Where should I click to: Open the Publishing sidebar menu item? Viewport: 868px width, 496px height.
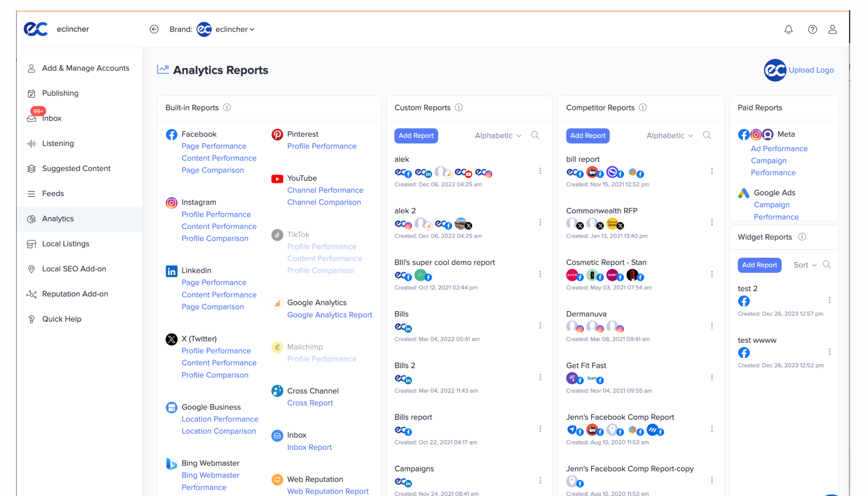click(x=60, y=93)
